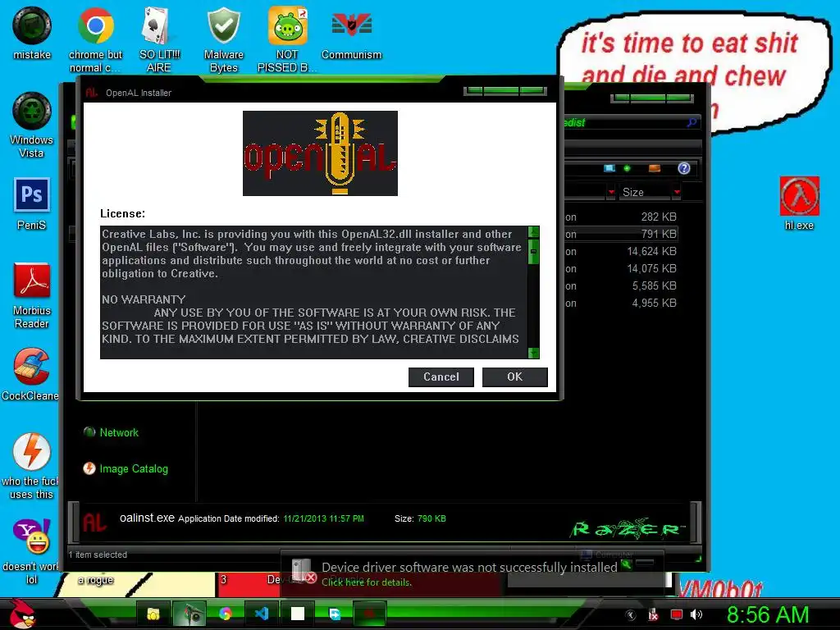Launch the CockCleaner desktop icon
840x630 pixels.
click(x=30, y=374)
